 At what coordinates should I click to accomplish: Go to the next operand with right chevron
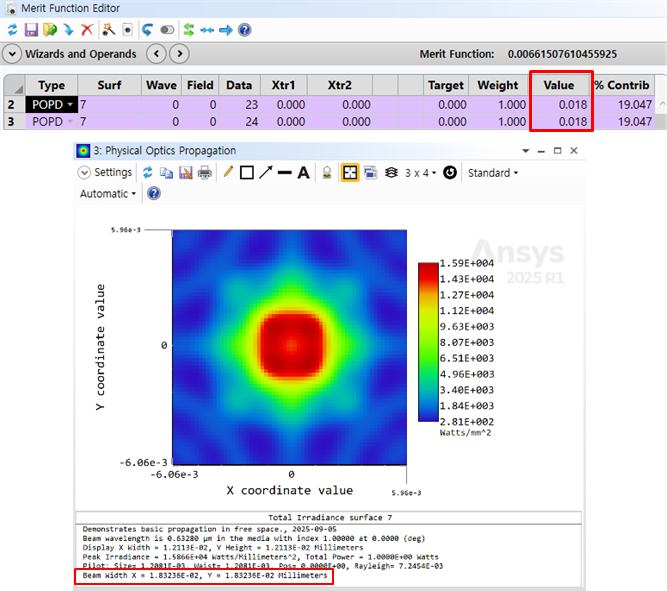[179, 54]
